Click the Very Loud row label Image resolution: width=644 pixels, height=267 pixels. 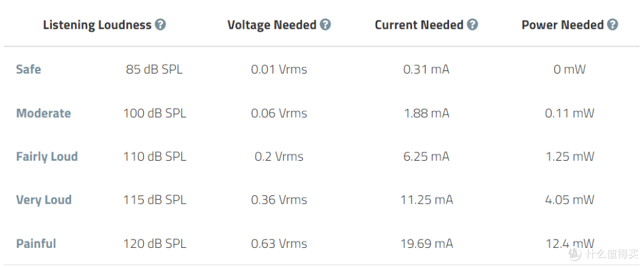point(44,200)
